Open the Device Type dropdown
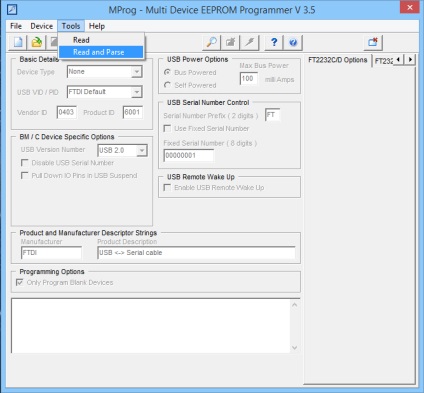The height and width of the screenshot is (393, 424). pyautogui.click(x=136, y=72)
